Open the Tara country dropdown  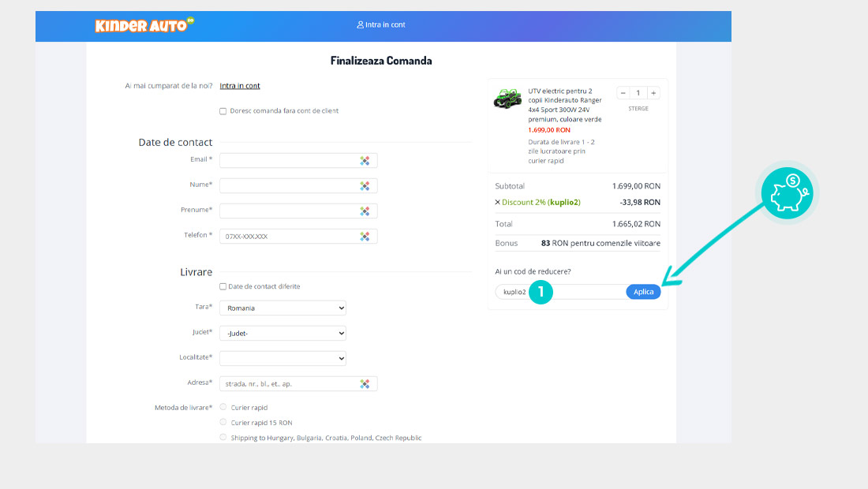[282, 308]
